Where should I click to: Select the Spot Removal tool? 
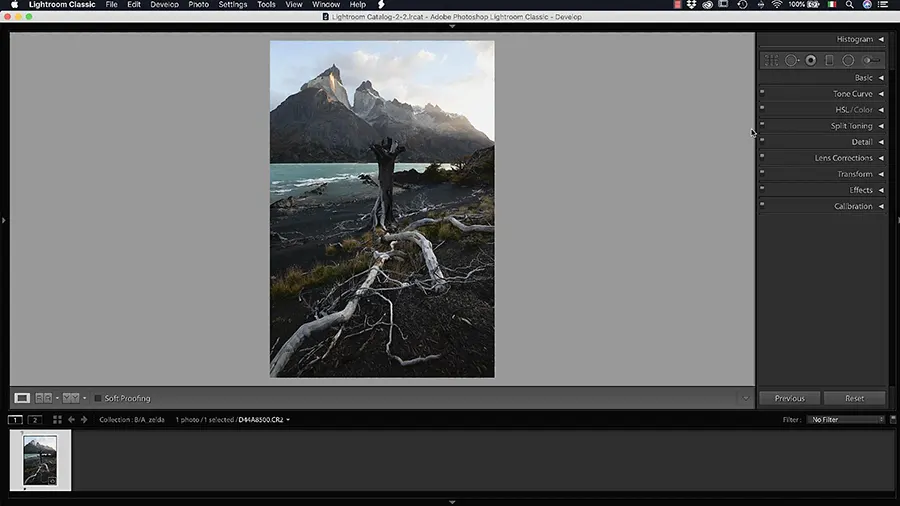(791, 60)
